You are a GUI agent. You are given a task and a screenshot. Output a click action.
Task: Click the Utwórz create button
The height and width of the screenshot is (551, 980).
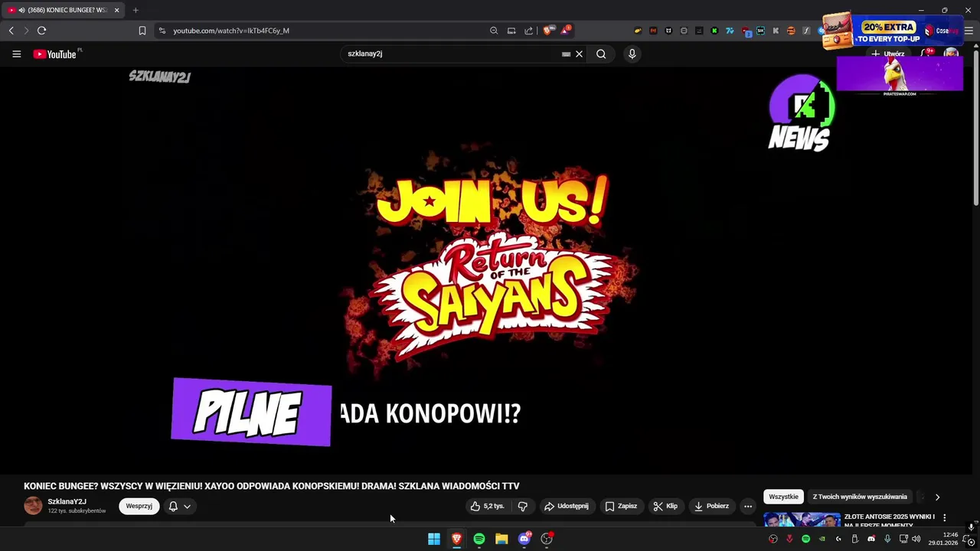tap(888, 54)
